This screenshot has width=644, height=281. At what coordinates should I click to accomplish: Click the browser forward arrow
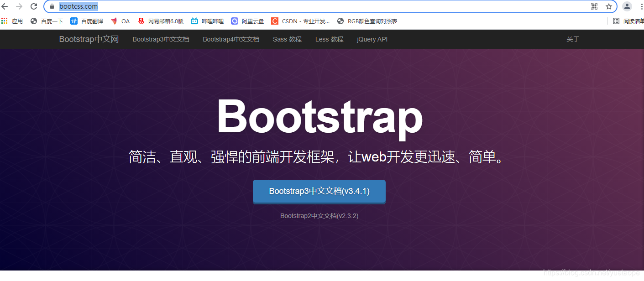[19, 6]
